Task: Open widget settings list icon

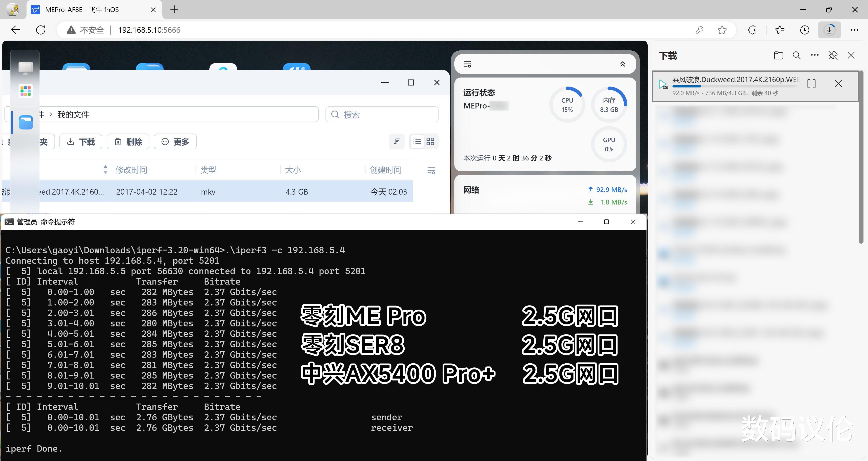Action: pyautogui.click(x=467, y=64)
